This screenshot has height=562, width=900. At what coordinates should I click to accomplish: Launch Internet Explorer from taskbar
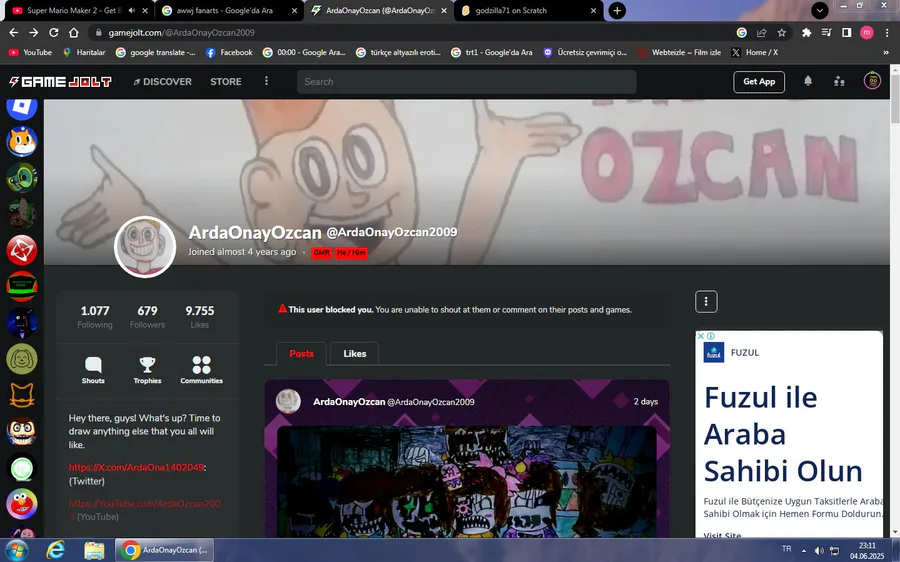coord(55,551)
